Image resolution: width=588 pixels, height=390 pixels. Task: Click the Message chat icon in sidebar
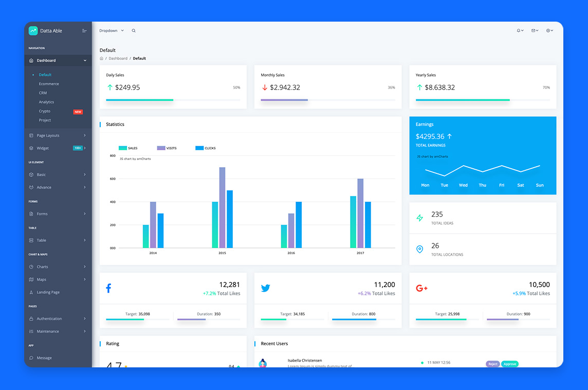(31, 358)
